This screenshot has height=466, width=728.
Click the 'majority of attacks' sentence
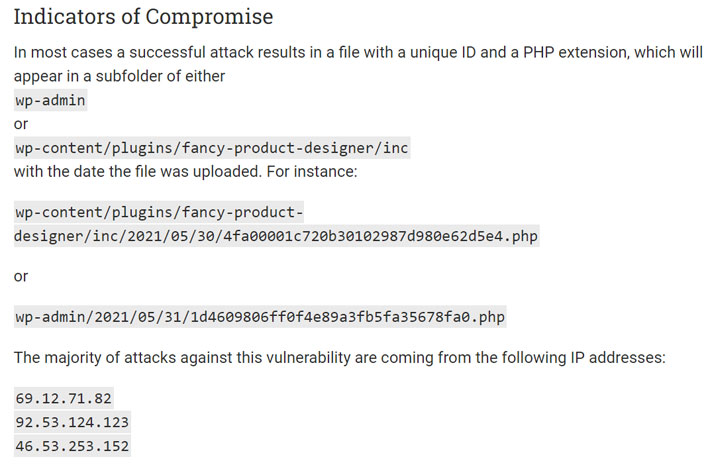(x=339, y=358)
